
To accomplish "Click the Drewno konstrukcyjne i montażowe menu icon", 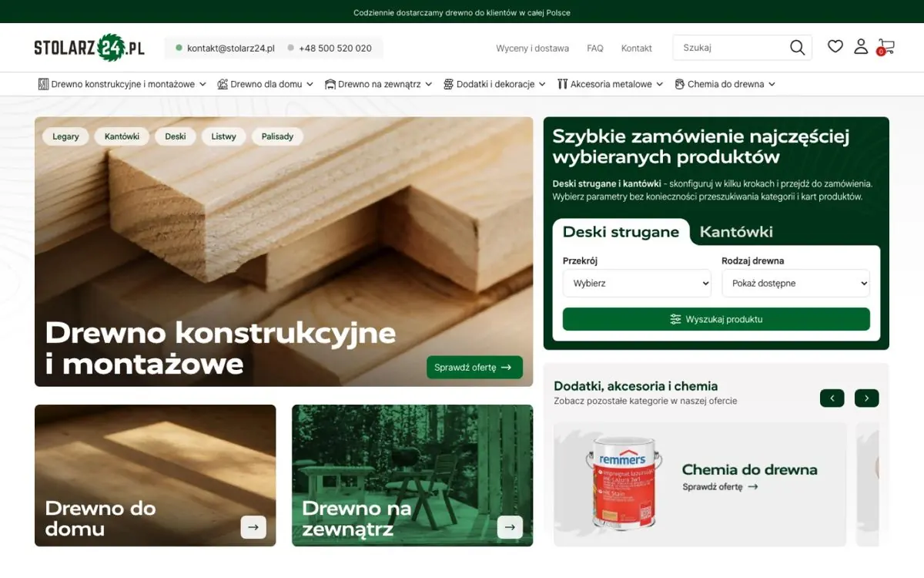I will pos(43,84).
